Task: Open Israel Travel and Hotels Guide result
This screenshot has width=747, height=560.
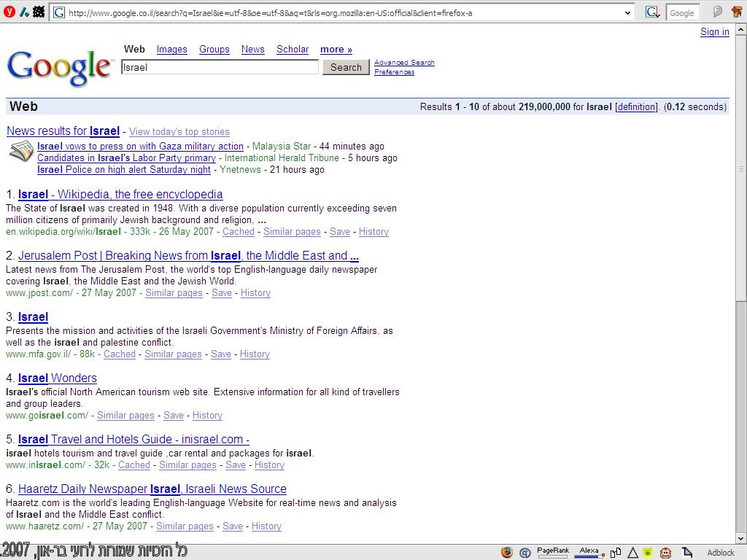Action: coord(133,440)
